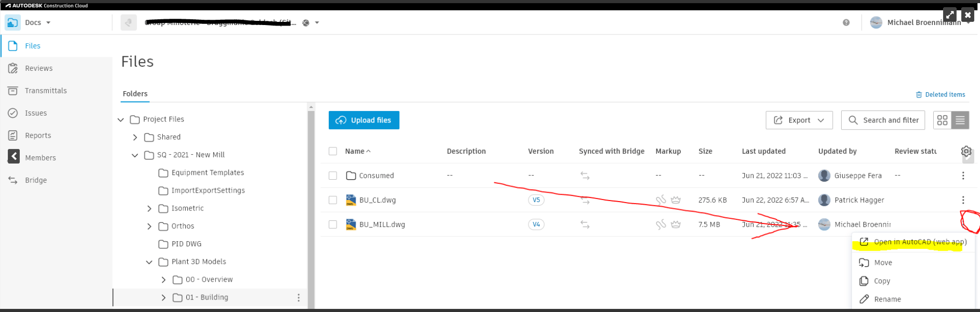Open 01 - Building folder options menu
The height and width of the screenshot is (312, 980).
tap(299, 297)
